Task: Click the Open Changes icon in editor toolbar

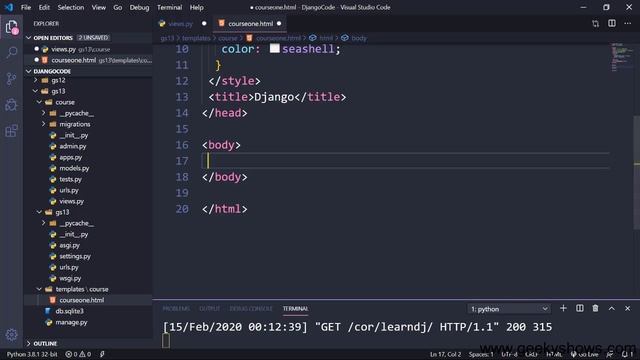Action: coord(596,24)
